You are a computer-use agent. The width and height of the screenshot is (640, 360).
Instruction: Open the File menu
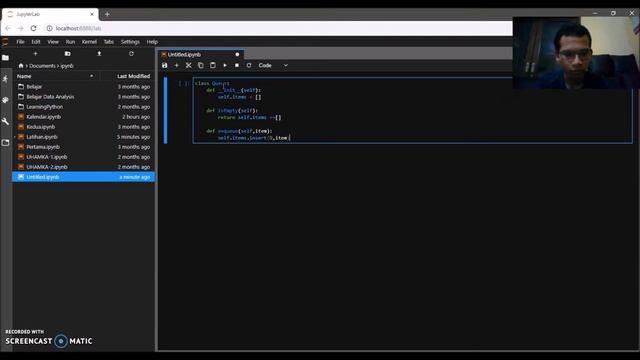tap(20, 42)
